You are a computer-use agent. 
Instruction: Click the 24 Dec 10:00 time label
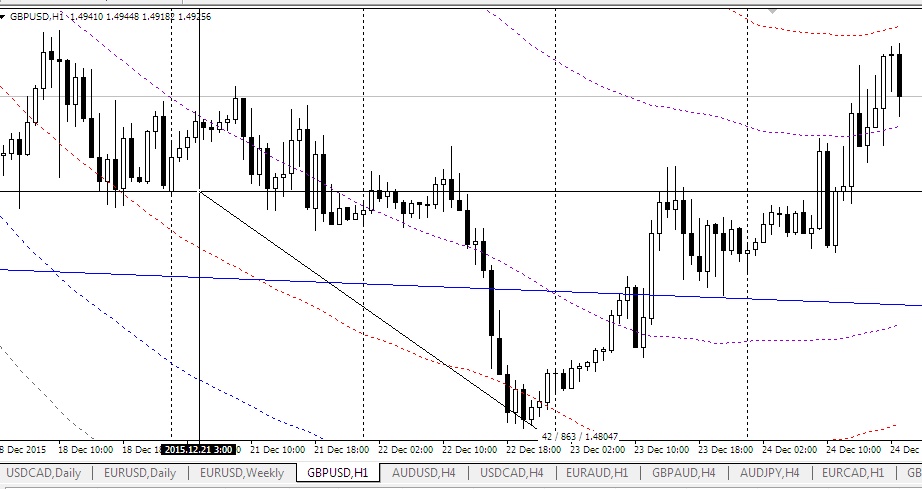(854, 450)
